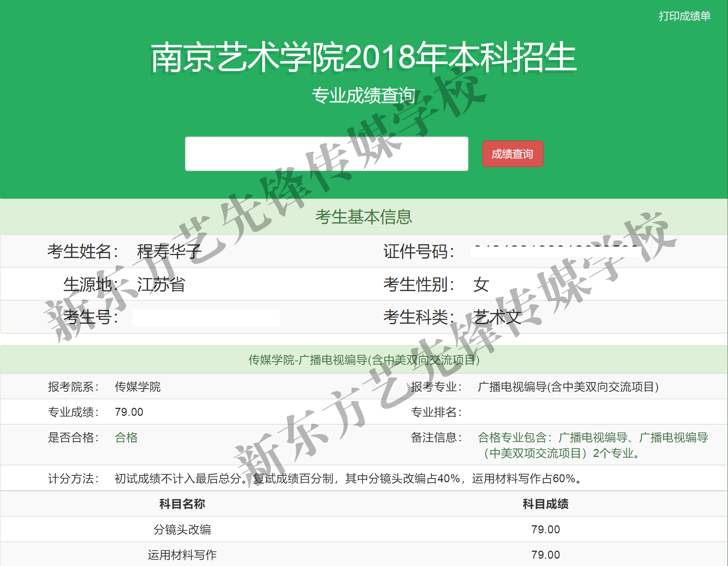Click the 生源地 label
The height and width of the screenshot is (566, 728).
coord(91,285)
